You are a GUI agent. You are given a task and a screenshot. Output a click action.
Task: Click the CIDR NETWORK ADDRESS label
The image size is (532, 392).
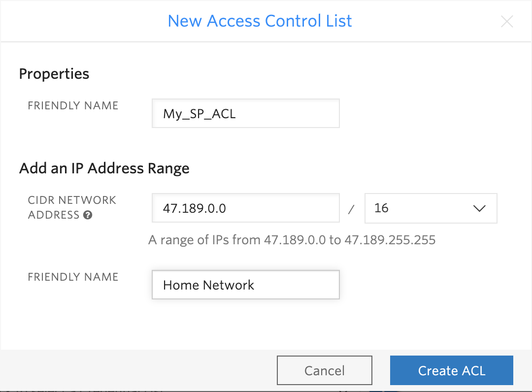pos(72,207)
